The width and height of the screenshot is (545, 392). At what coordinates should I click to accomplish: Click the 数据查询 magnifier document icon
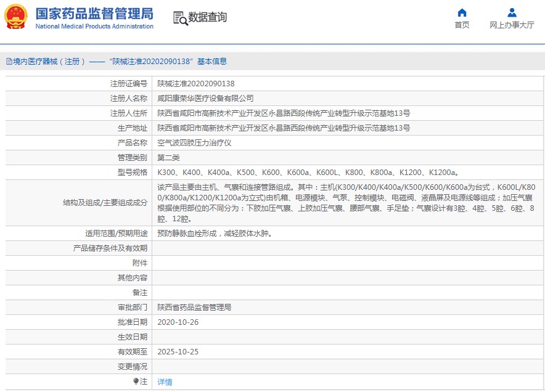pyautogui.click(x=180, y=18)
